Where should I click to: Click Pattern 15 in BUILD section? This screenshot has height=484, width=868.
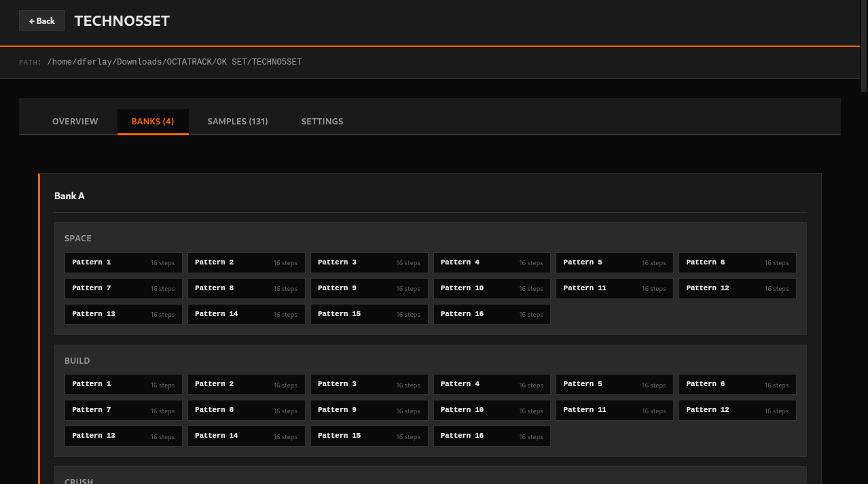coord(369,436)
